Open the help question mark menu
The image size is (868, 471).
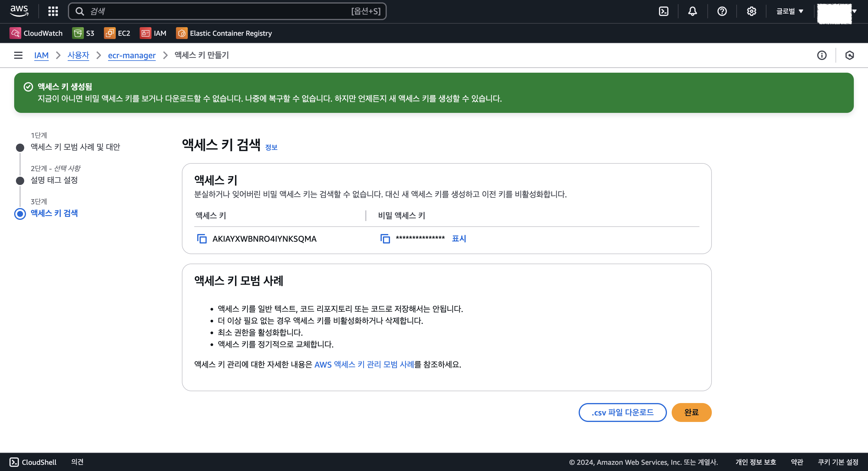pyautogui.click(x=722, y=12)
